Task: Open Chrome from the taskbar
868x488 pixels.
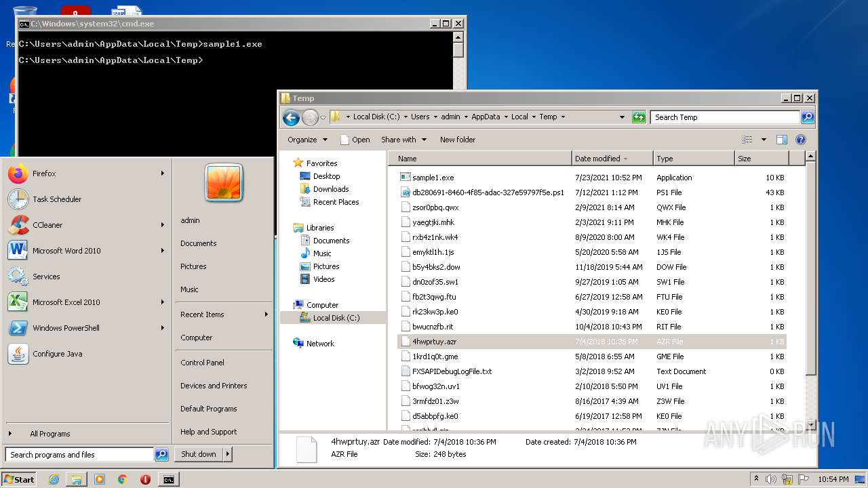Action: (x=123, y=479)
